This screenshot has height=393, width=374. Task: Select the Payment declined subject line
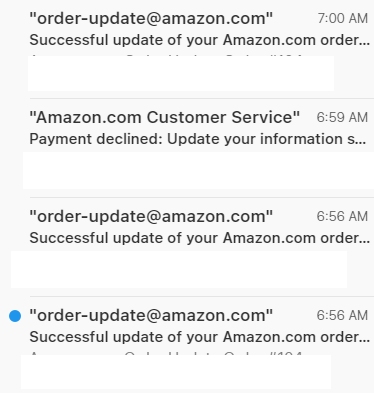[x=198, y=139]
